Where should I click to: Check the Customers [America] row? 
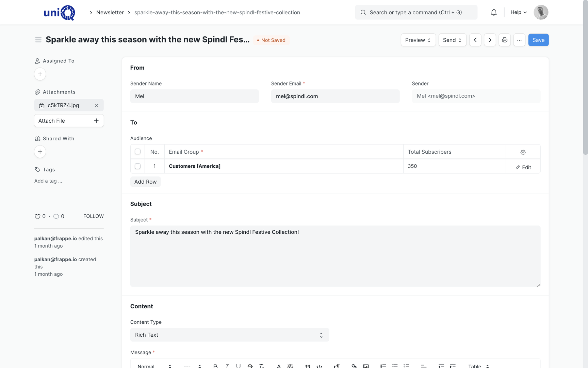[137, 166]
